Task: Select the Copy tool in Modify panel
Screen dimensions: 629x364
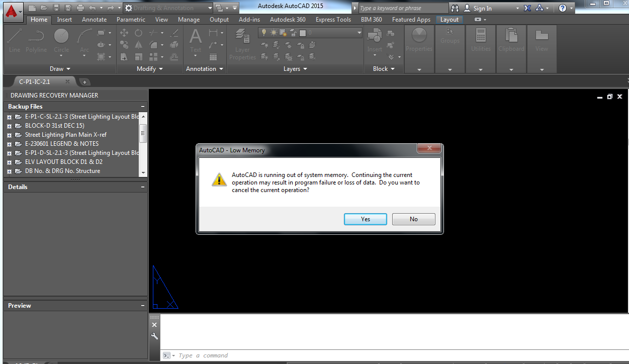Action: coord(124,45)
